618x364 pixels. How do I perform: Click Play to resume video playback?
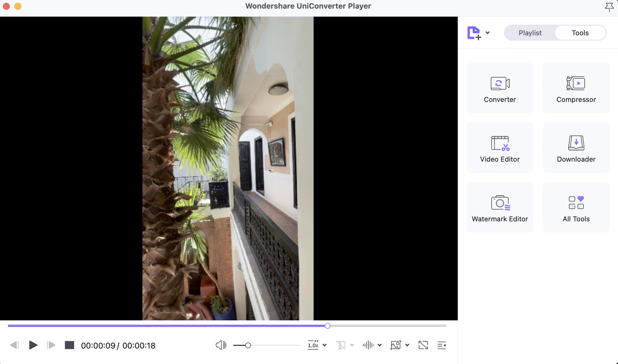(x=33, y=345)
